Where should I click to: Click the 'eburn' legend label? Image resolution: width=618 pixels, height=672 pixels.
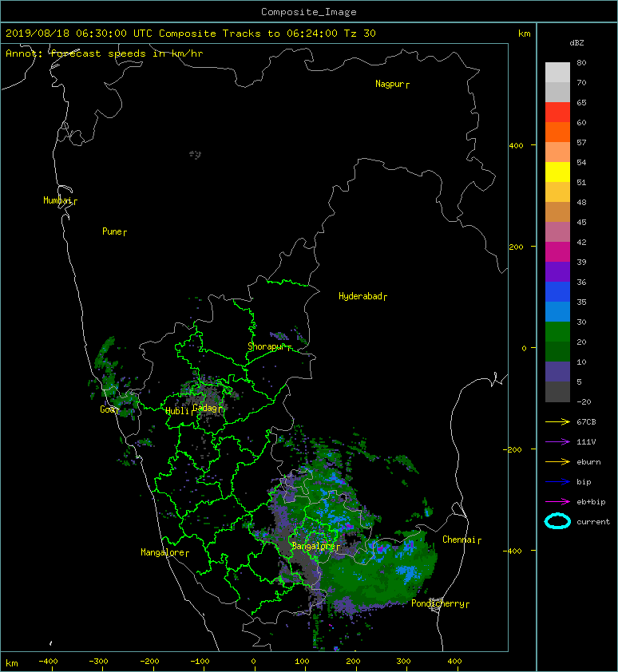click(588, 462)
